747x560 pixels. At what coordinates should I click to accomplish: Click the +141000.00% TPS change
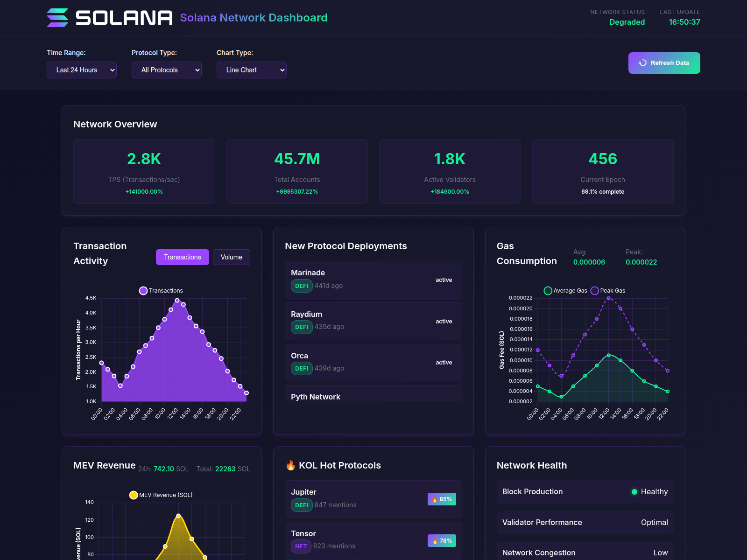point(144,192)
